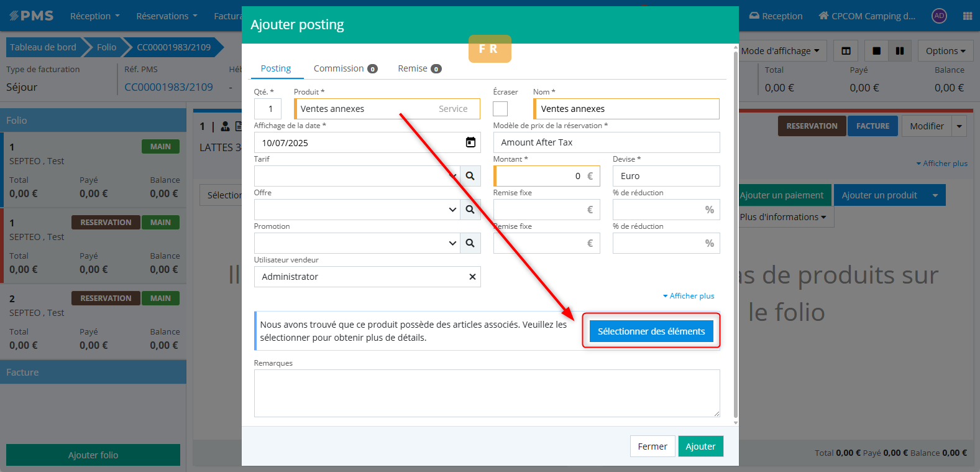Select the split-columns layout icon
Image resolution: width=980 pixels, height=472 pixels.
coord(846,51)
